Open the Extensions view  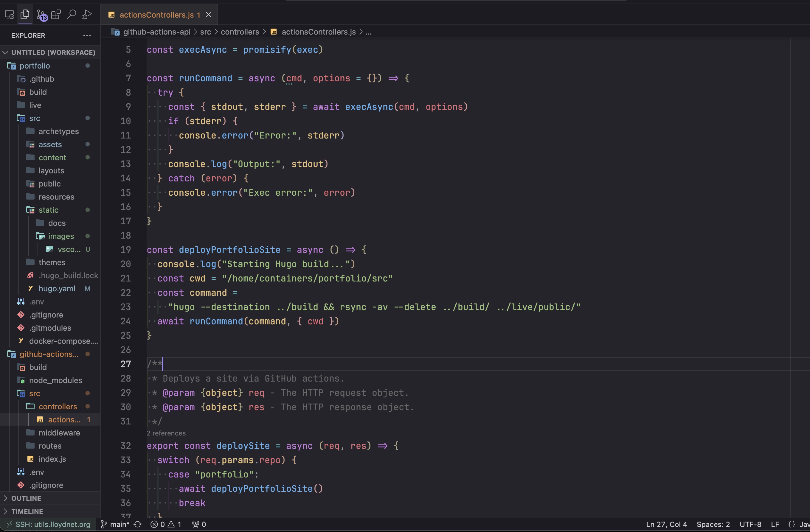(56, 15)
